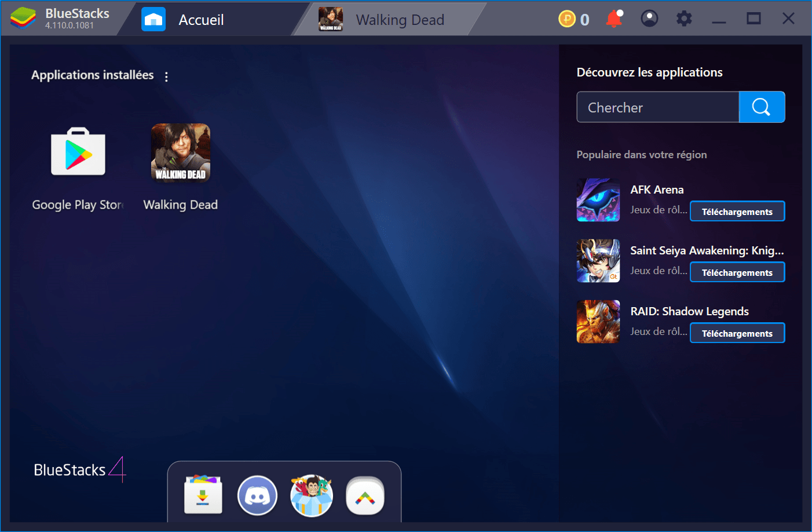Download AFK Arena via Téléchargements button
This screenshot has height=532, width=812.
coord(737,212)
